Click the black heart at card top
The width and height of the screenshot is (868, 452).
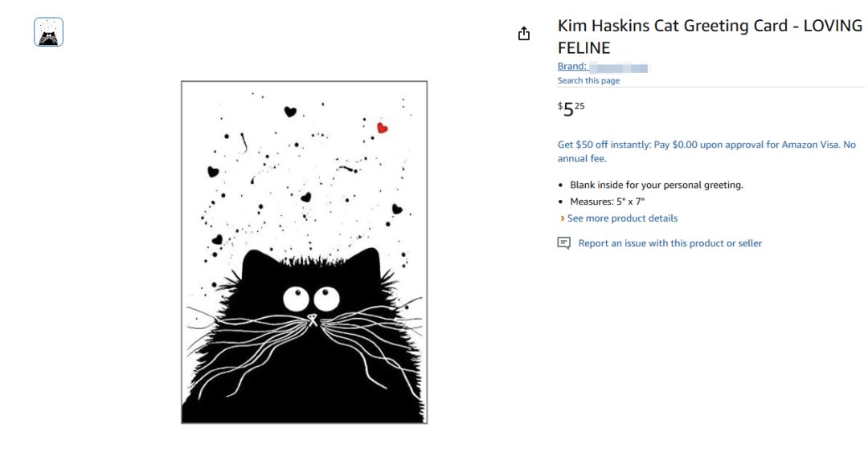click(290, 112)
